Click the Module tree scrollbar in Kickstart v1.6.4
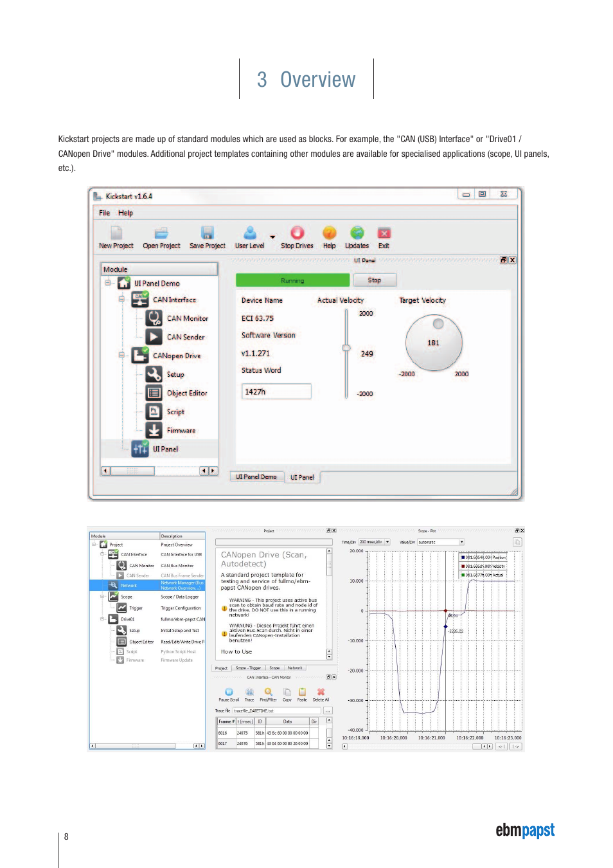 tap(159, 471)
